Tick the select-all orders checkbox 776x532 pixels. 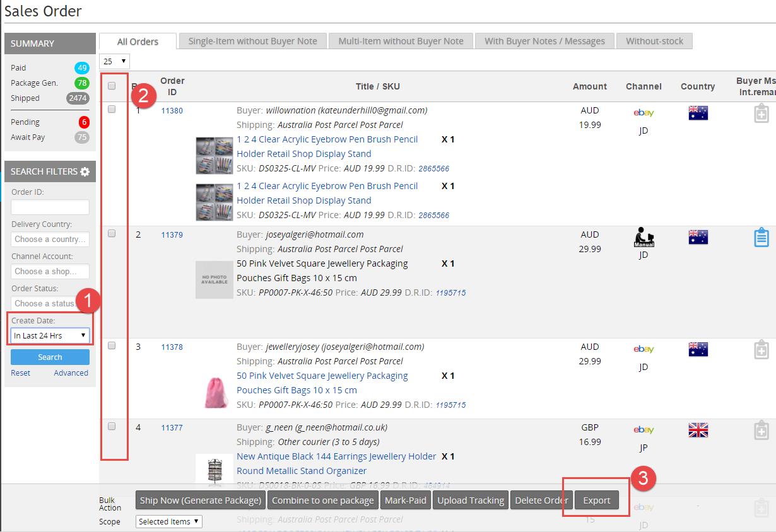(112, 86)
